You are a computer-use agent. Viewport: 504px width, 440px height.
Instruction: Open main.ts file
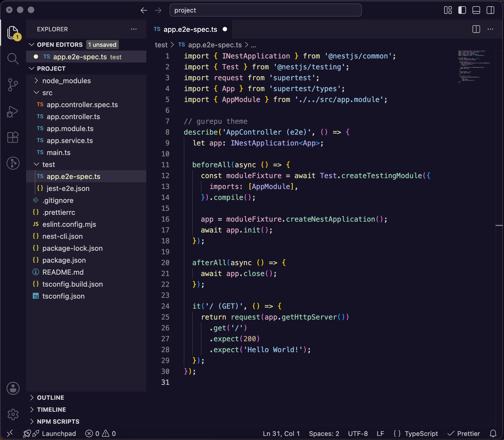coord(86,153)
